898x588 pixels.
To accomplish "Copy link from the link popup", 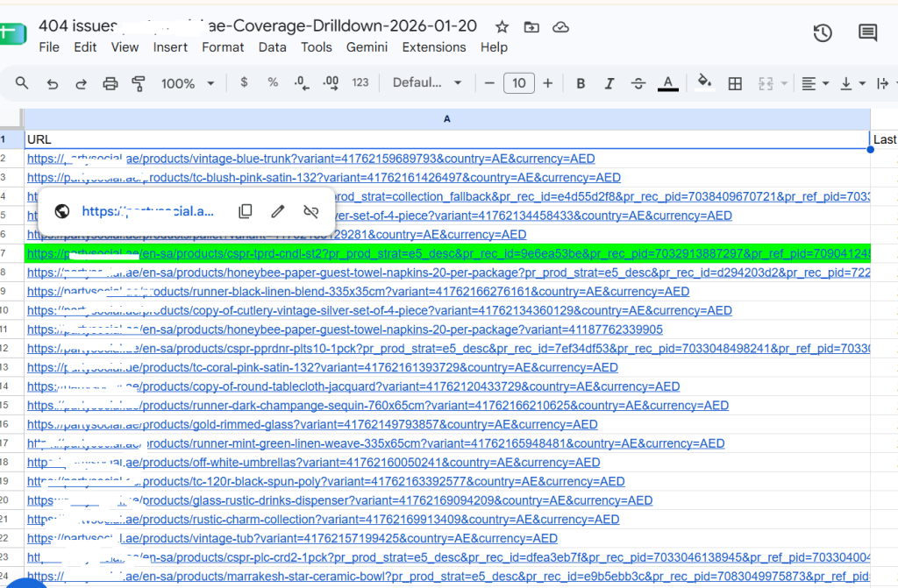I will (x=246, y=211).
